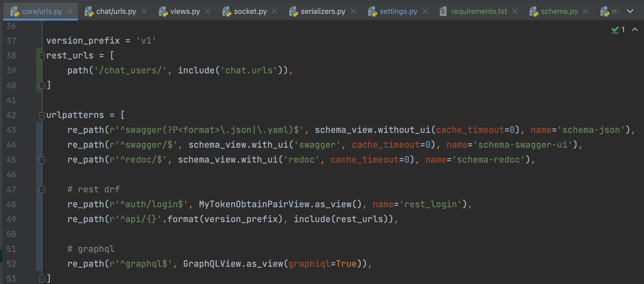Click 'rest_login' name string
This screenshot has width=644, height=284.
point(431,204)
